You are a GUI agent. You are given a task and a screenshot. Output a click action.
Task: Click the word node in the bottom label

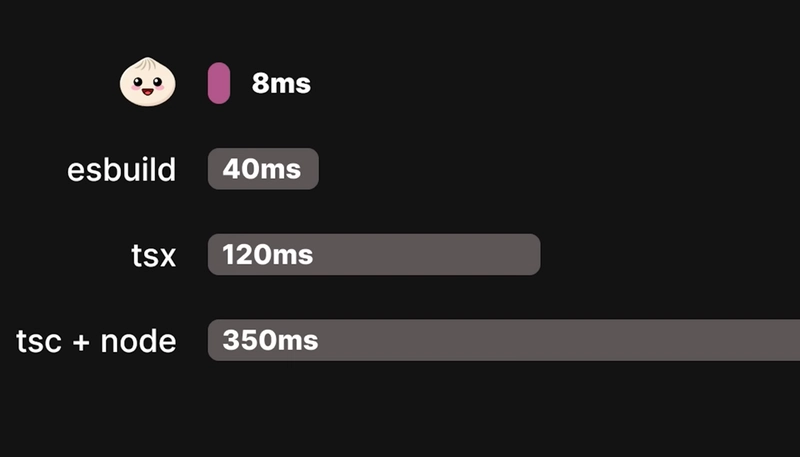click(x=138, y=341)
